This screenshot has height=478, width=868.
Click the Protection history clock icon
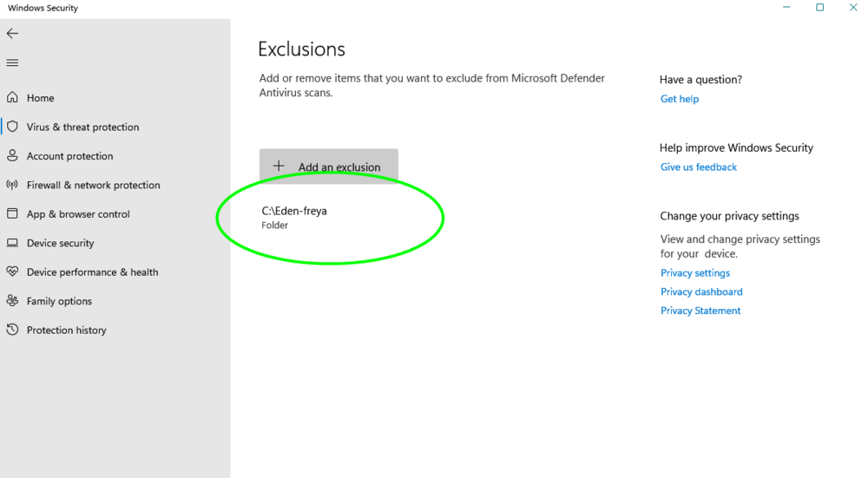pos(12,331)
